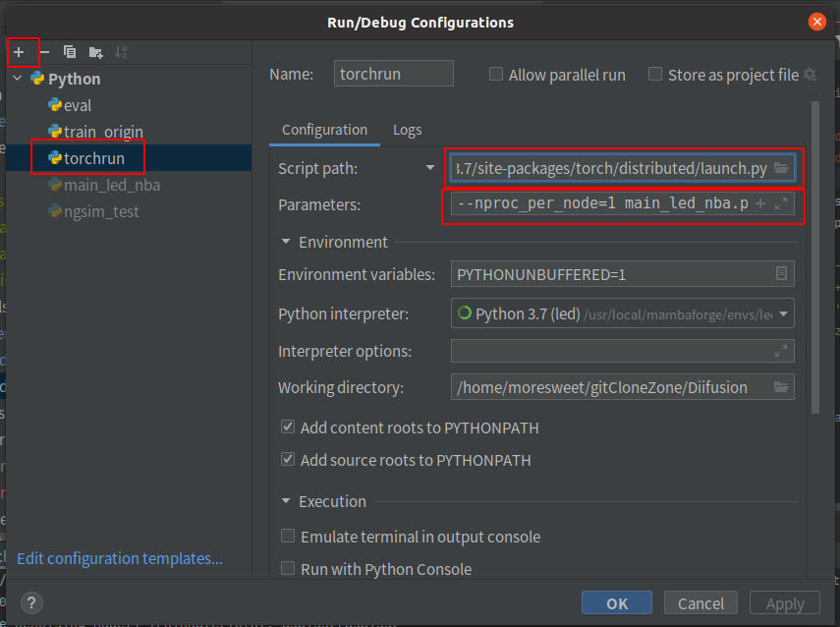
Task: Edit environment variables list icon
Action: coord(781,274)
